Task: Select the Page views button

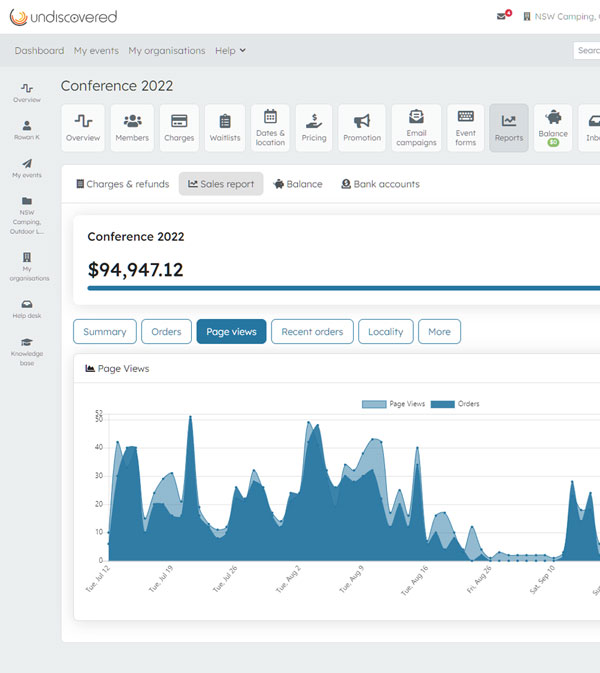Action: [x=231, y=332]
